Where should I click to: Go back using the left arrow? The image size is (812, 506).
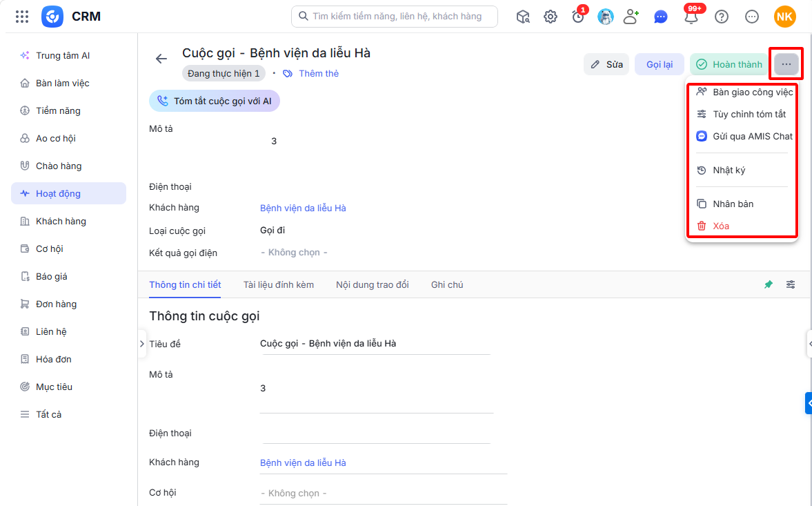click(x=161, y=59)
